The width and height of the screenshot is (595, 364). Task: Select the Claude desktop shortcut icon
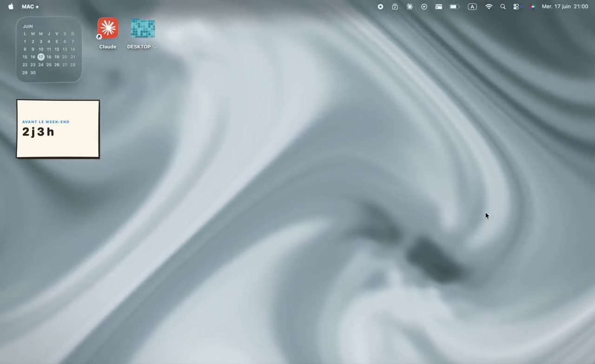coord(108,28)
